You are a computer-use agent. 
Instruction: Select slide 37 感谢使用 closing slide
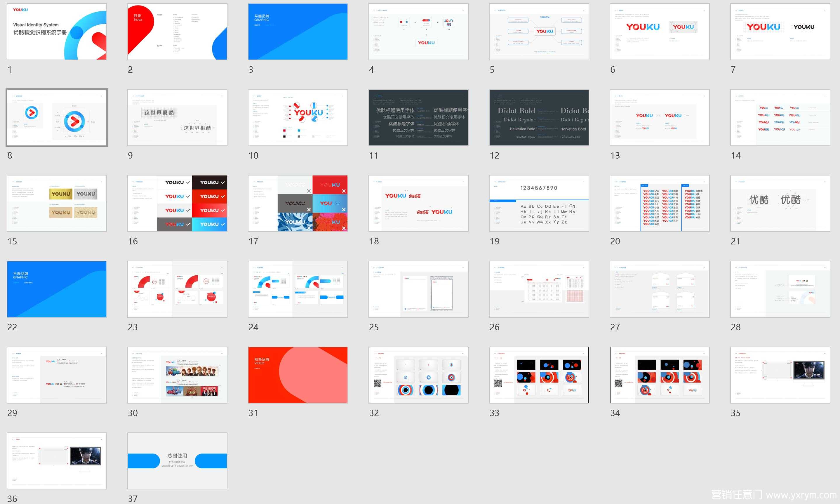coord(177,461)
